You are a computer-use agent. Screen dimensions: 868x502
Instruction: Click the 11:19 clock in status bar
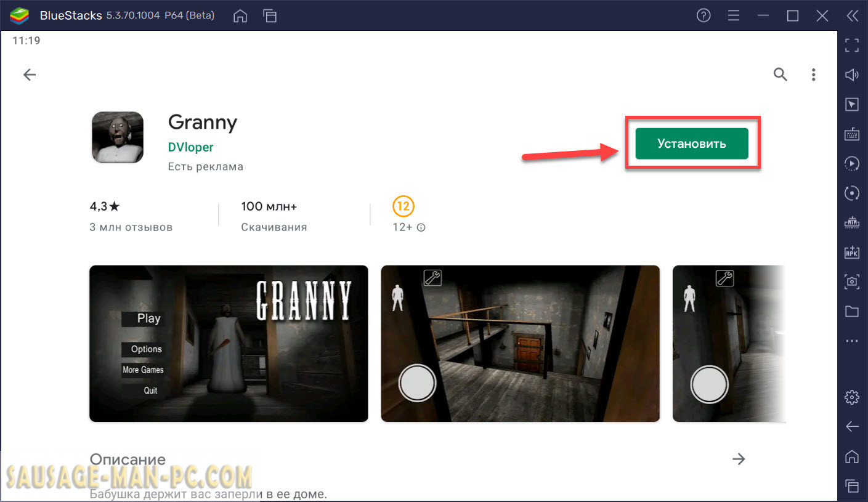point(26,41)
